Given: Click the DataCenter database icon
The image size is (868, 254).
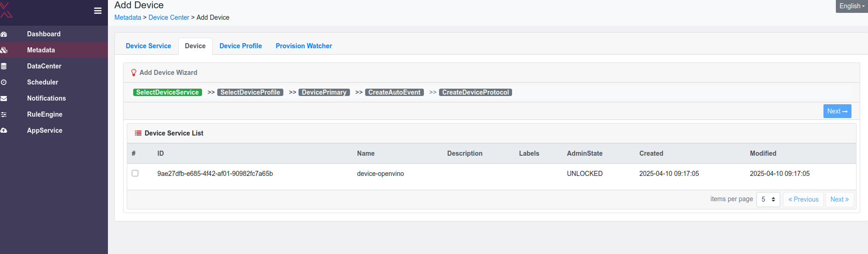Looking at the screenshot, I should [x=4, y=66].
